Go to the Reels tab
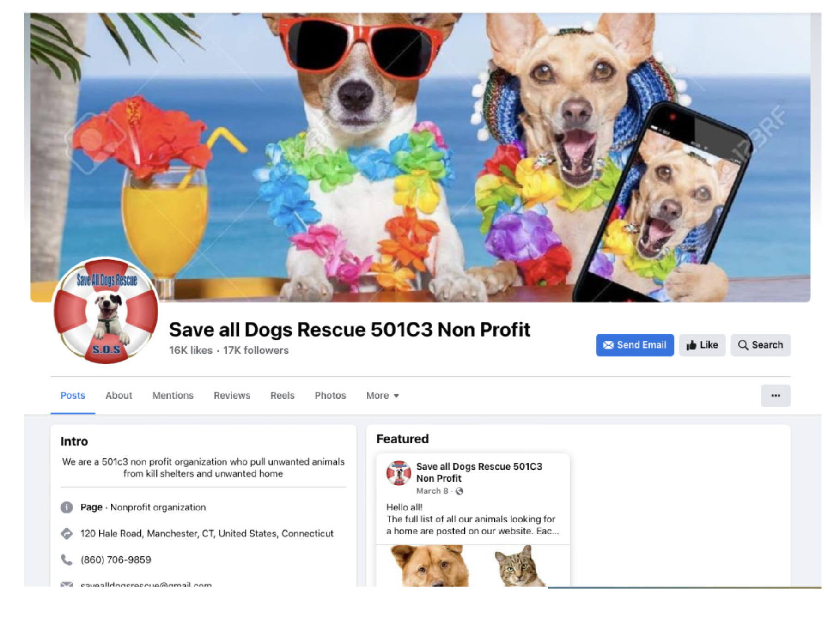 click(x=282, y=396)
